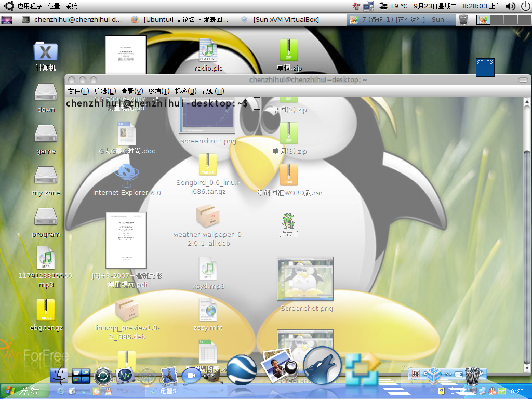This screenshot has height=399, width=532.
Task: Click the 20.2% monitor widget
Action: click(485, 67)
